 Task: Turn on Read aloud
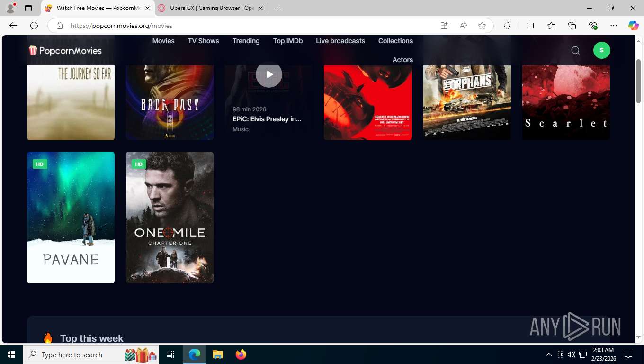pos(463,26)
